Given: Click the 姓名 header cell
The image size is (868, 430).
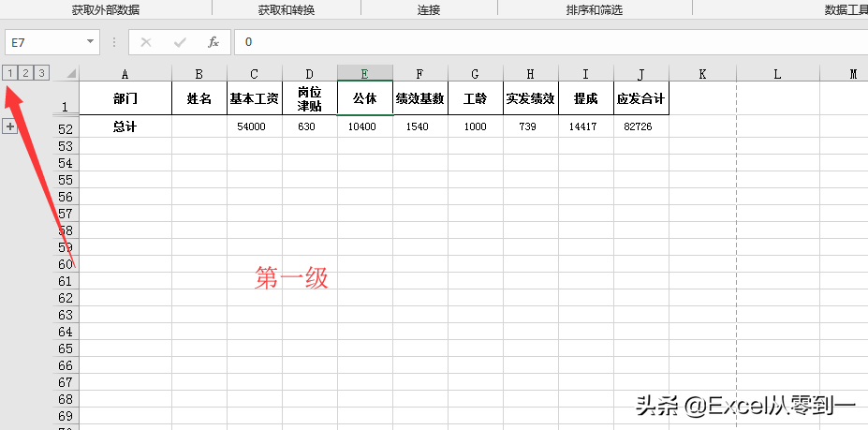Looking at the screenshot, I should click(x=199, y=98).
